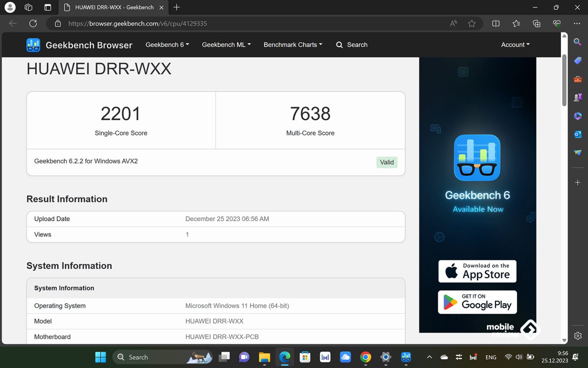Click the scrollbar down arrow

coord(564,340)
